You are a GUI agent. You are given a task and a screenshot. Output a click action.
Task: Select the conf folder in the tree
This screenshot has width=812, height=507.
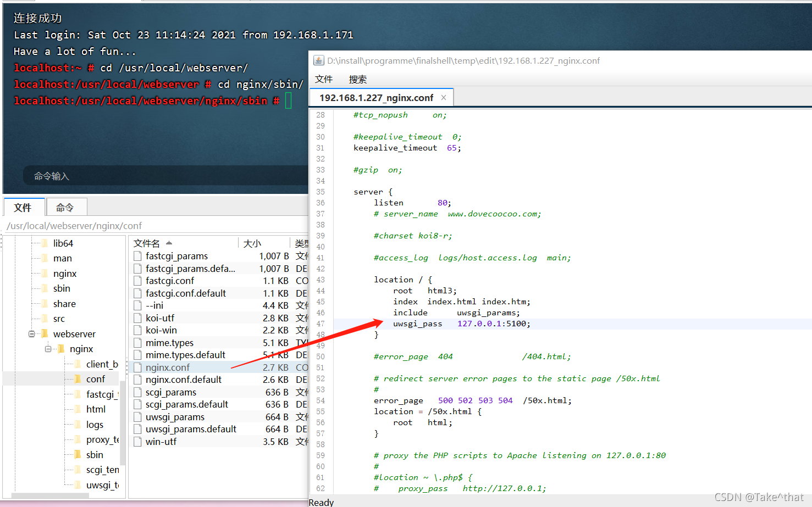pyautogui.click(x=96, y=379)
